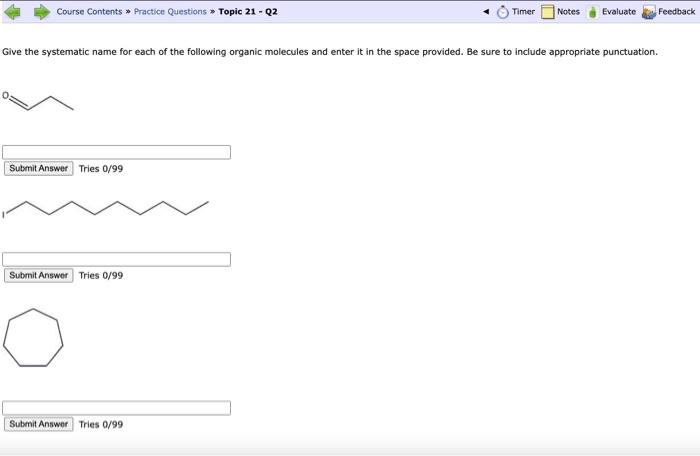Click the green Evaluate icon
This screenshot has height=456, width=700.
[592, 12]
